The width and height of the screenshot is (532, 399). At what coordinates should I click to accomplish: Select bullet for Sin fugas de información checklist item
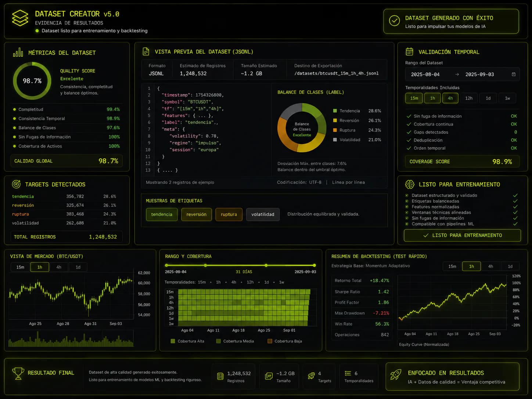point(407,218)
